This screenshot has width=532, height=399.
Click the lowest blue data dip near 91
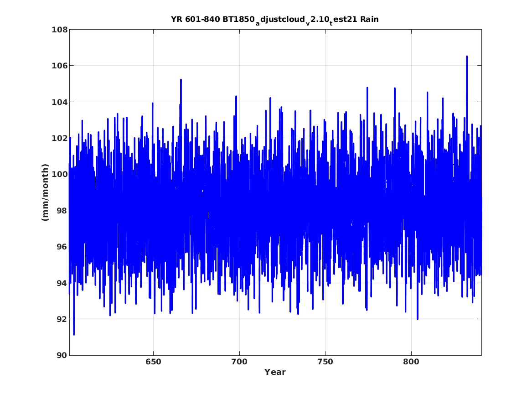[74, 334]
